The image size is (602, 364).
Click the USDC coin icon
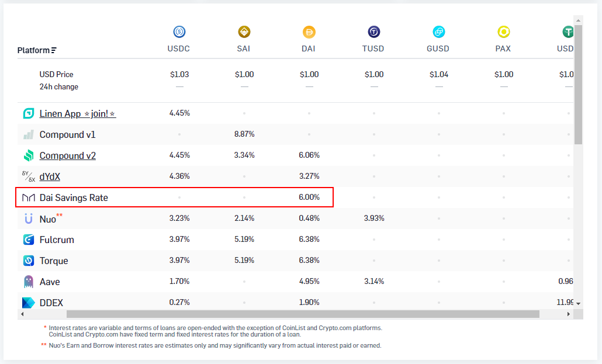click(x=179, y=32)
